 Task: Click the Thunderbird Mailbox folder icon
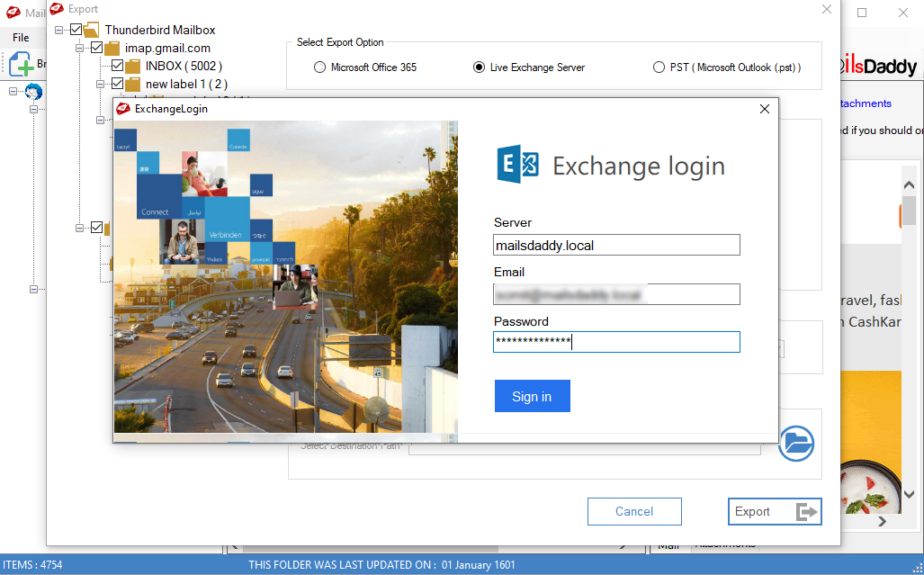[x=92, y=30]
